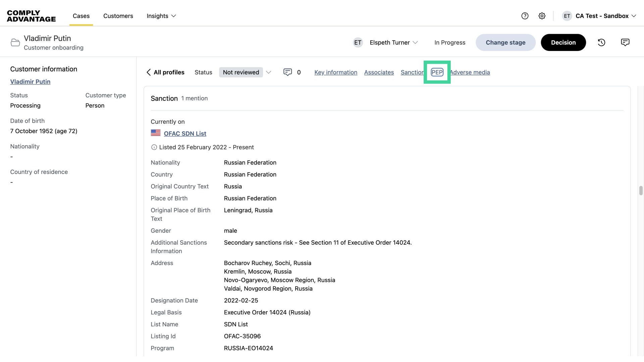This screenshot has height=362, width=644.
Task: Click the vertical scrollbar thumb
Action: click(641, 190)
